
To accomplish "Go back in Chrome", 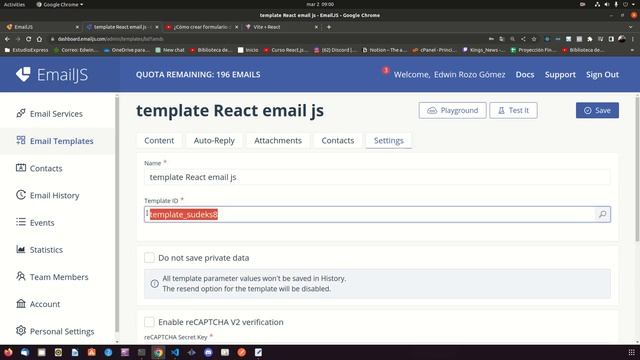I will (x=7, y=39).
